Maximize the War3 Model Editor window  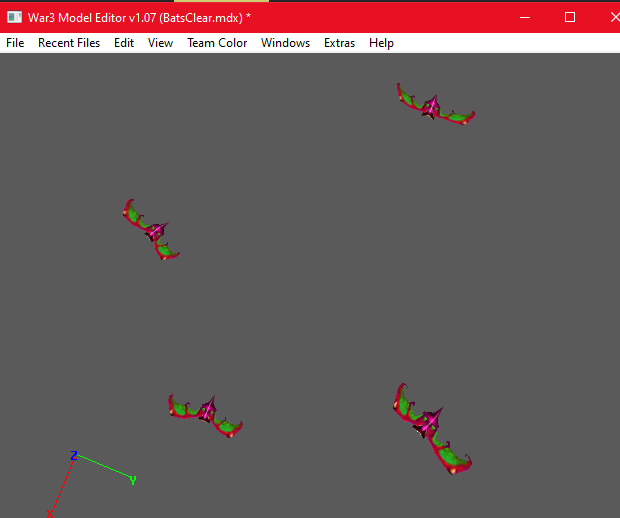coord(570,17)
